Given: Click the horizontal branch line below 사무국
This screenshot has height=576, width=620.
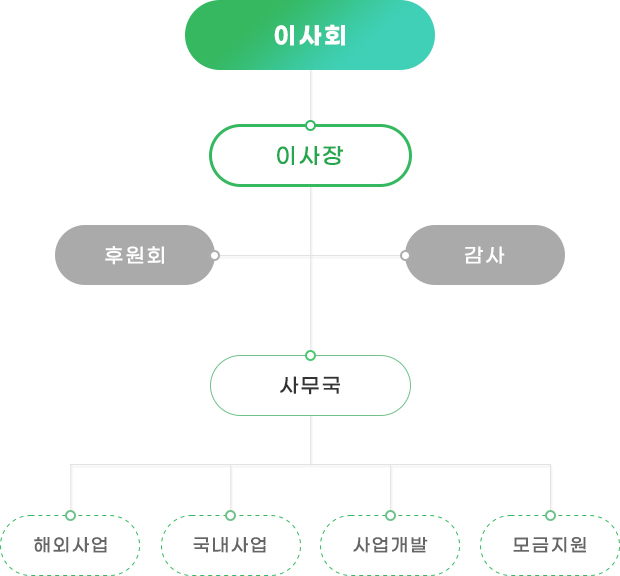Looking at the screenshot, I should [x=150, y=465].
